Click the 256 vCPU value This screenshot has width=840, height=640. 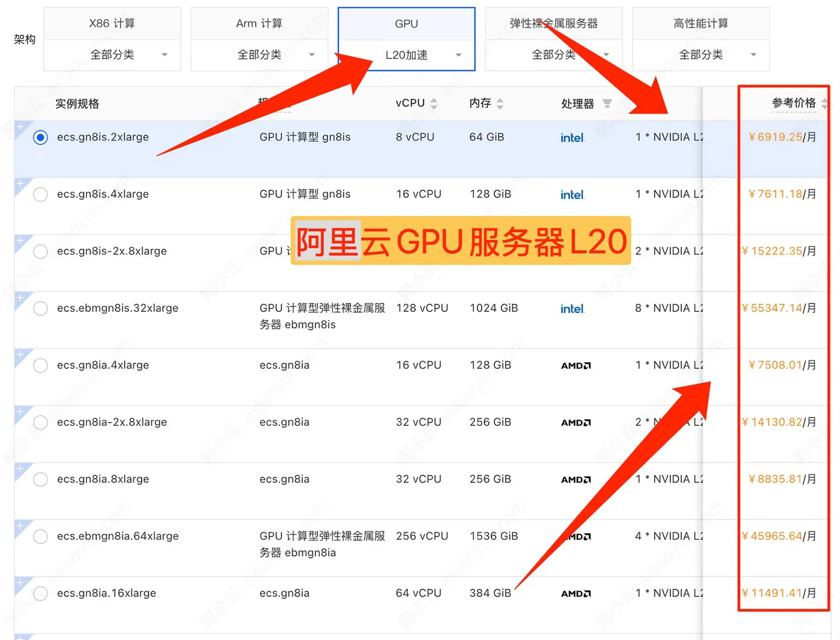pyautogui.click(x=422, y=536)
